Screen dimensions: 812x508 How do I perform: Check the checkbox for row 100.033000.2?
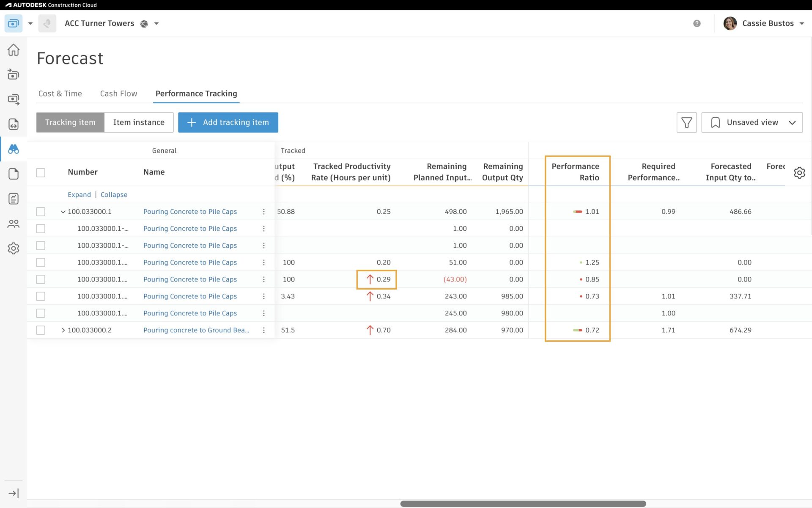coord(41,330)
